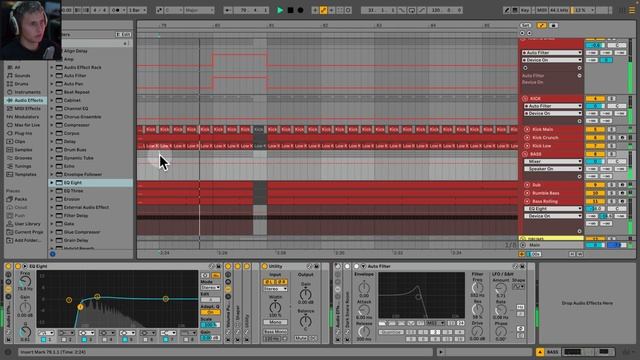Expand the Audio Effect Rack folder
Screen dimensions: 640x360
[x=52, y=67]
